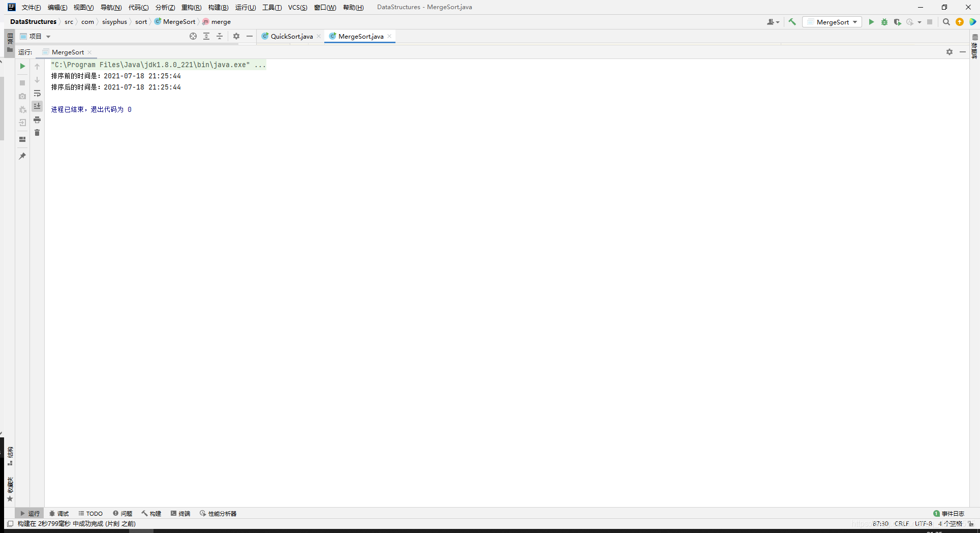Close the QuickSort.java tab
Screen dimensions: 980x533
(x=319, y=36)
